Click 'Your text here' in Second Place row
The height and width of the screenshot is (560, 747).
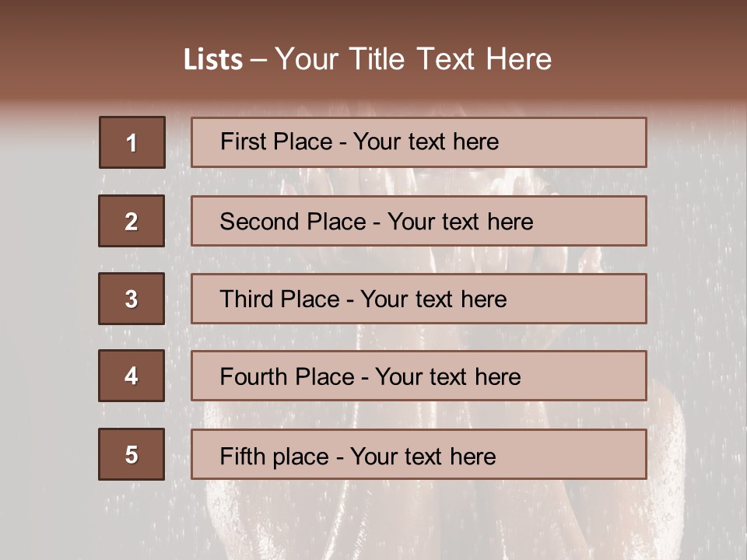[x=460, y=222]
